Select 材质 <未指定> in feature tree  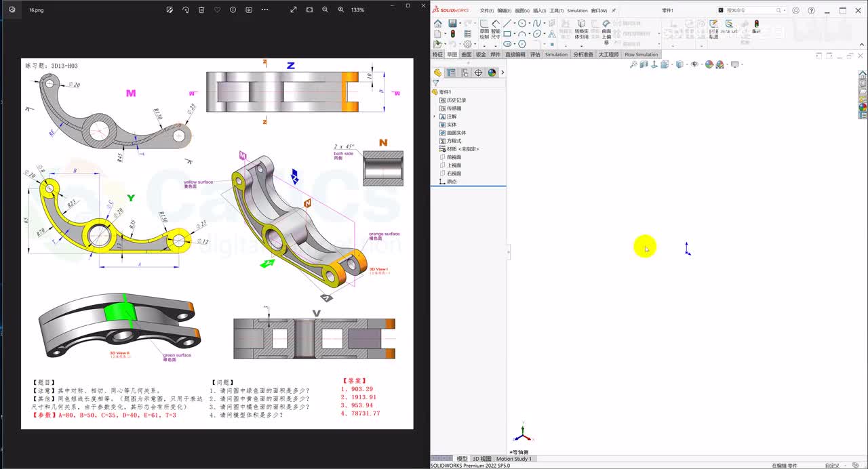(x=459, y=149)
